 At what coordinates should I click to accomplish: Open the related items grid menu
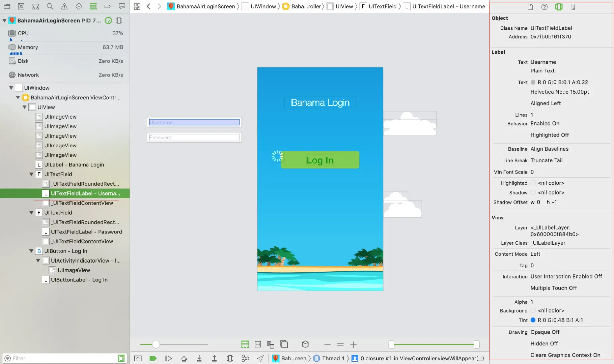point(137,6)
